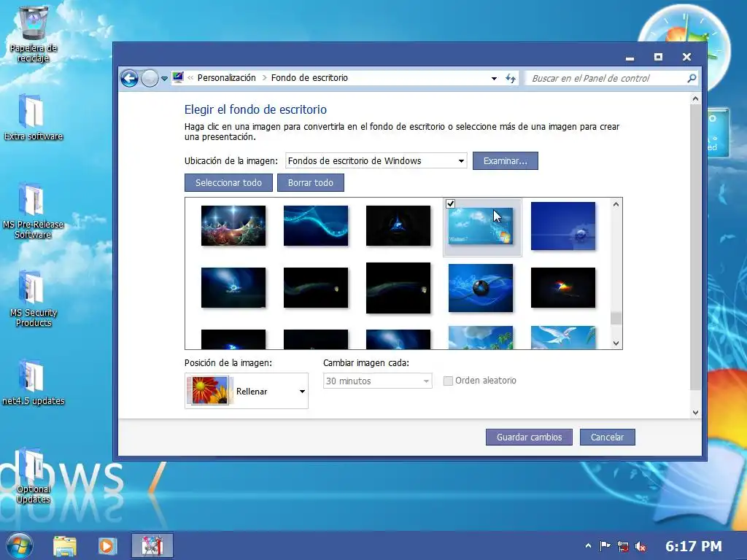
Task: Click the window's main scroll down arrow
Action: tap(695, 413)
